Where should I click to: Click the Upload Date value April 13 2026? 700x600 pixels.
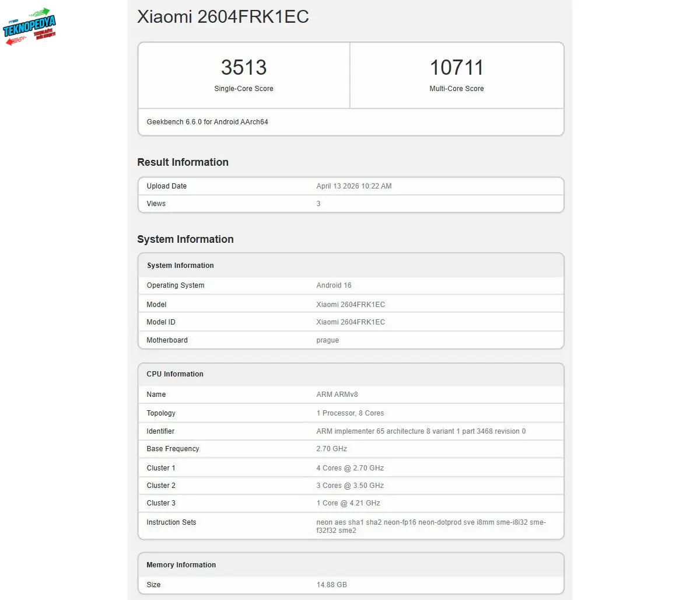click(x=353, y=186)
